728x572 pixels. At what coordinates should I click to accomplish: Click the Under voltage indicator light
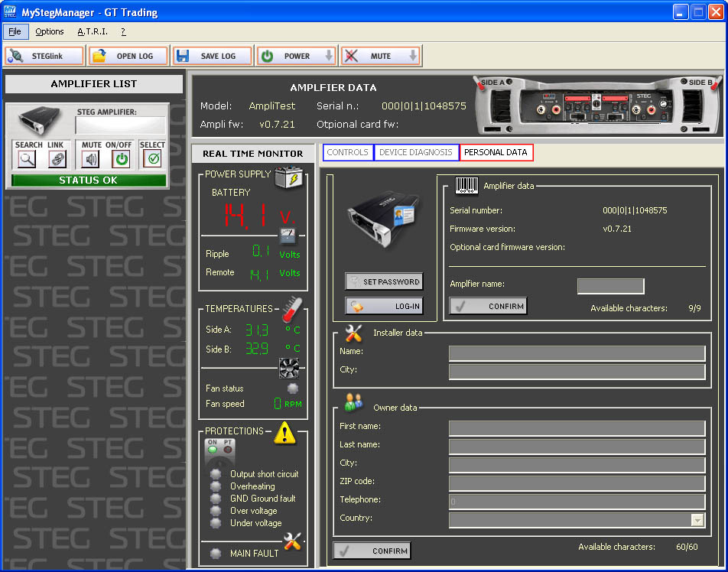(x=216, y=523)
